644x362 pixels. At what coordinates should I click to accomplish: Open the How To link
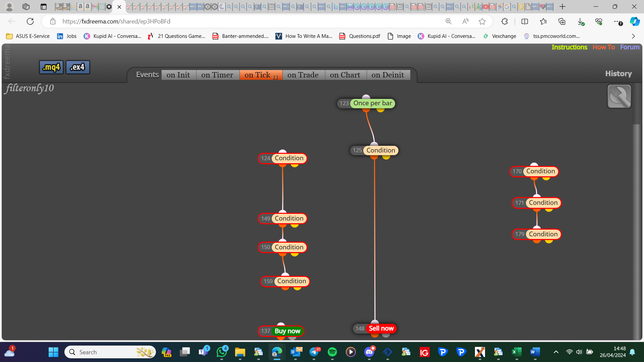coord(603,47)
